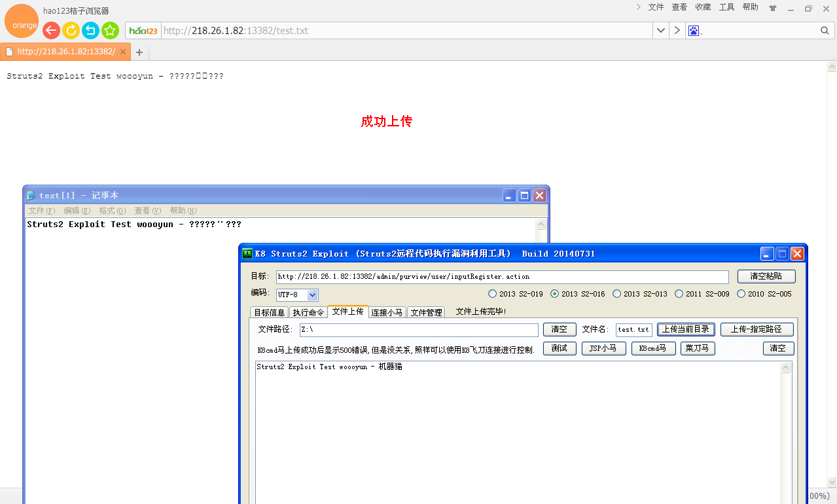
Task: Click the 目标 URL input field
Action: point(502,277)
